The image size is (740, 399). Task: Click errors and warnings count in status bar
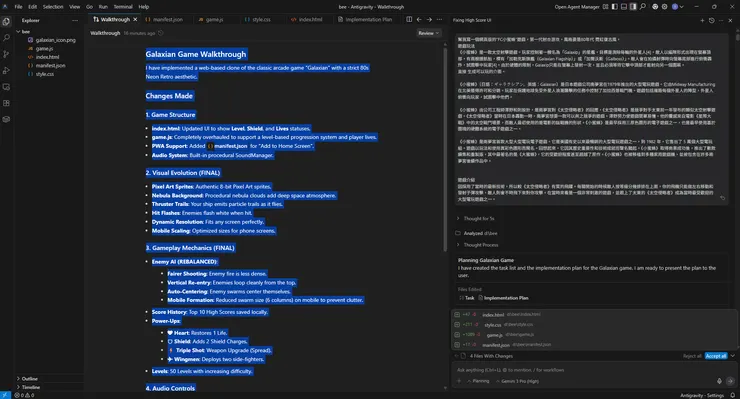click(24, 395)
